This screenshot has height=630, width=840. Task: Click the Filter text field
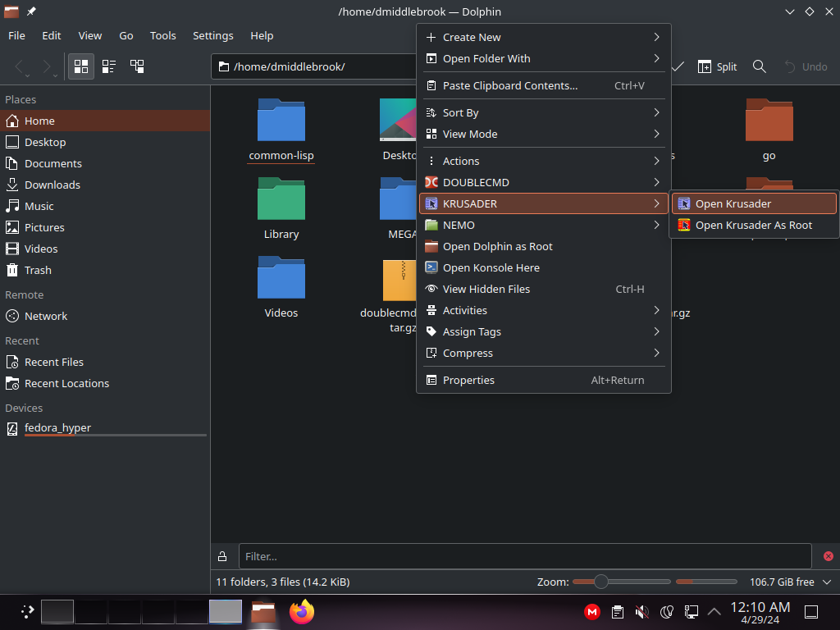(x=525, y=557)
